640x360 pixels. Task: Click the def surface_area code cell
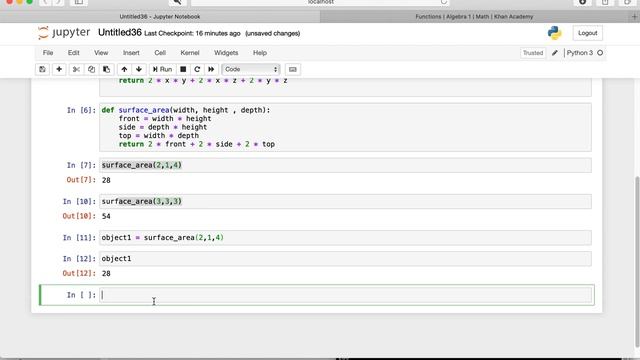pyautogui.click(x=345, y=127)
